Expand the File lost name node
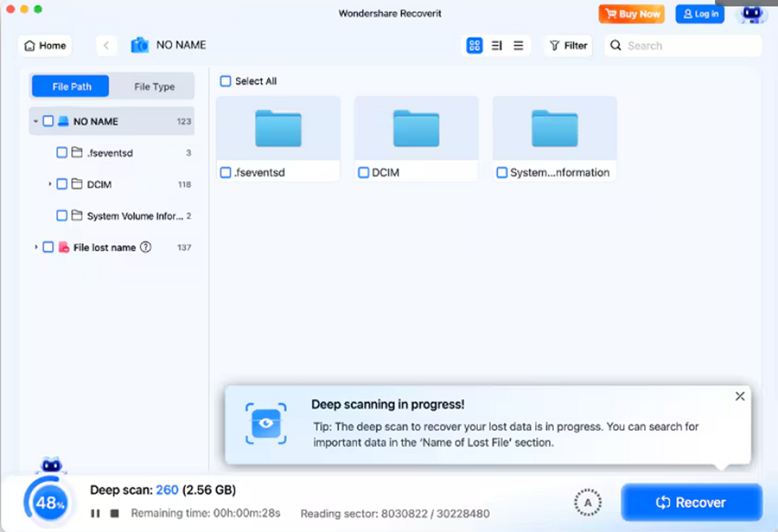The height and width of the screenshot is (532, 778). point(36,247)
